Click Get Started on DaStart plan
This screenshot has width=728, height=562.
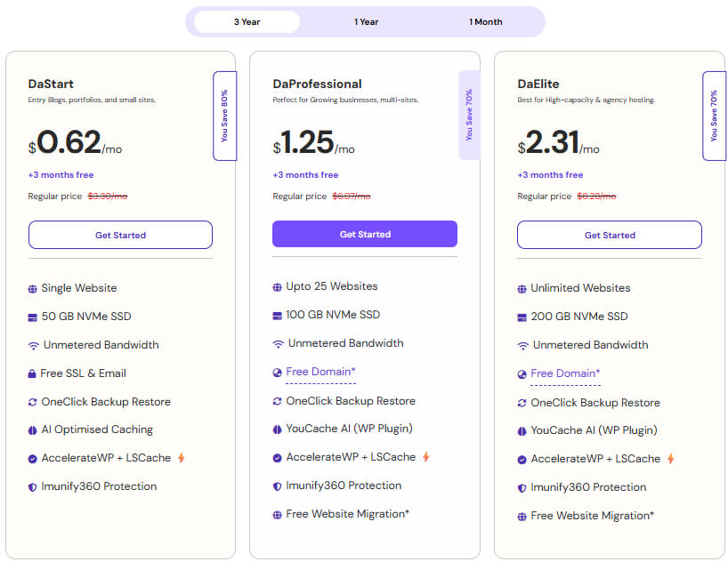pos(120,235)
